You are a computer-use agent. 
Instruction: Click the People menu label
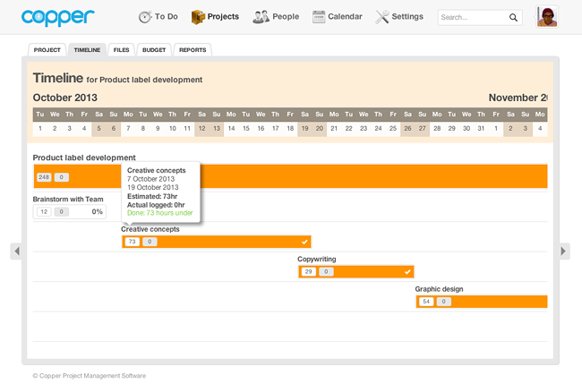pyautogui.click(x=286, y=17)
